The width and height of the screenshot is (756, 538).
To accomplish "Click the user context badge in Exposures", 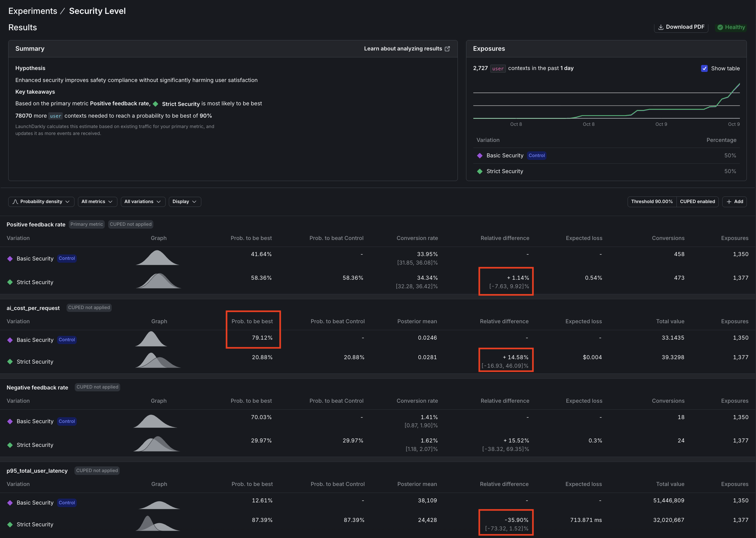I will coord(498,68).
